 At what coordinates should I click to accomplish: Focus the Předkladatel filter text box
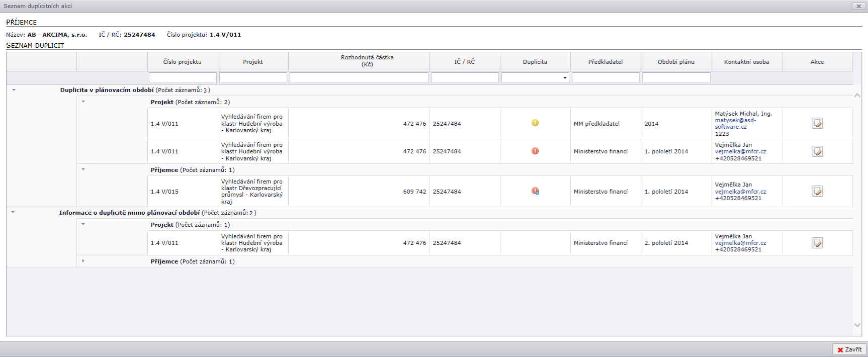605,78
